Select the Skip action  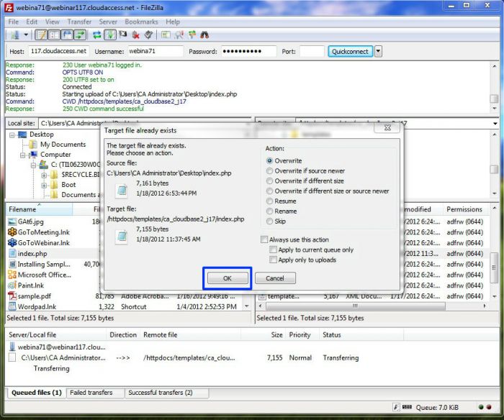tap(270, 222)
